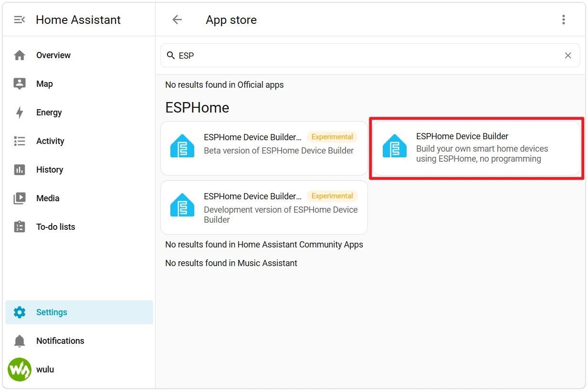Open the three-dot overflow menu
Viewport: 588px width, 391px height.
tap(564, 20)
